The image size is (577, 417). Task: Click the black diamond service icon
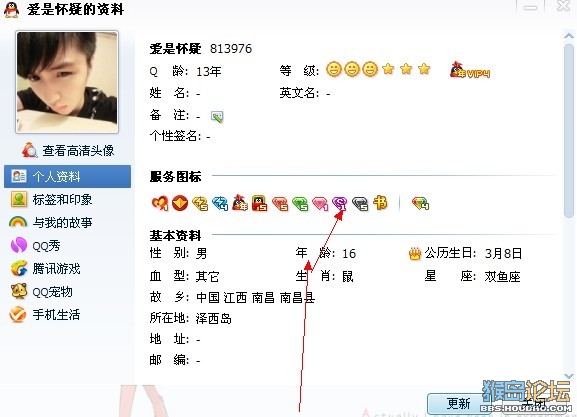(360, 203)
